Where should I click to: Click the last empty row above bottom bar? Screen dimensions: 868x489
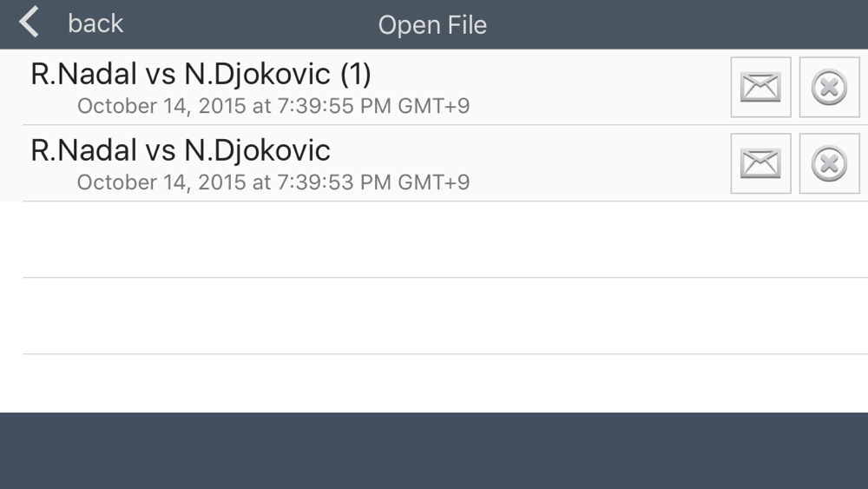tap(434, 383)
